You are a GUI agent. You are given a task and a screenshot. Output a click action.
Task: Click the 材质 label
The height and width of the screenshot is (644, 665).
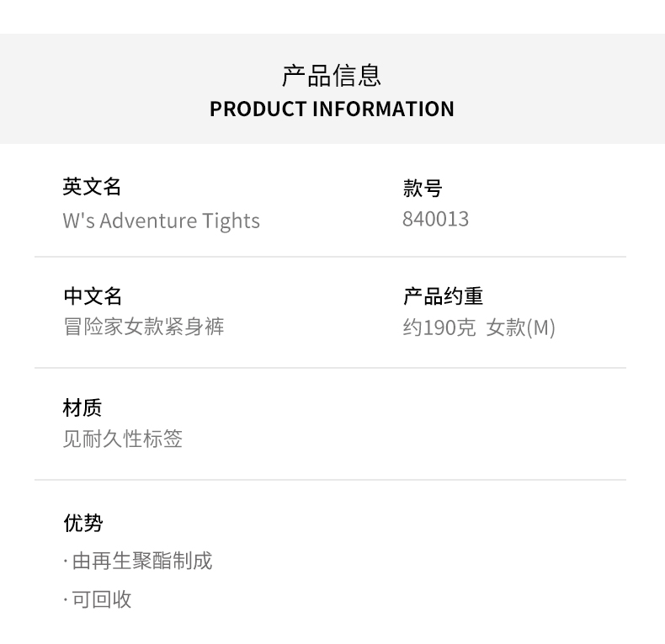click(x=82, y=407)
